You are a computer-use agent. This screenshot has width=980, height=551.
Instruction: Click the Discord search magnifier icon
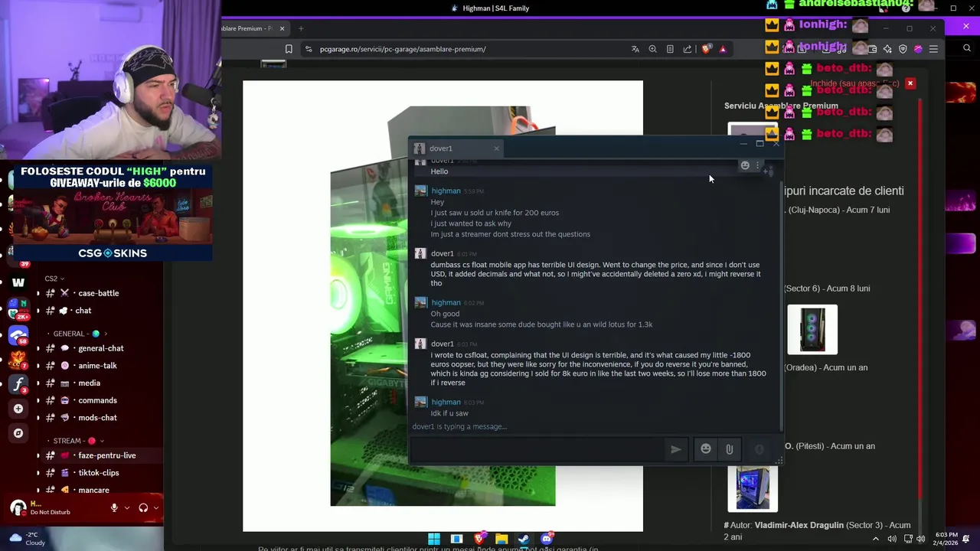tap(967, 48)
